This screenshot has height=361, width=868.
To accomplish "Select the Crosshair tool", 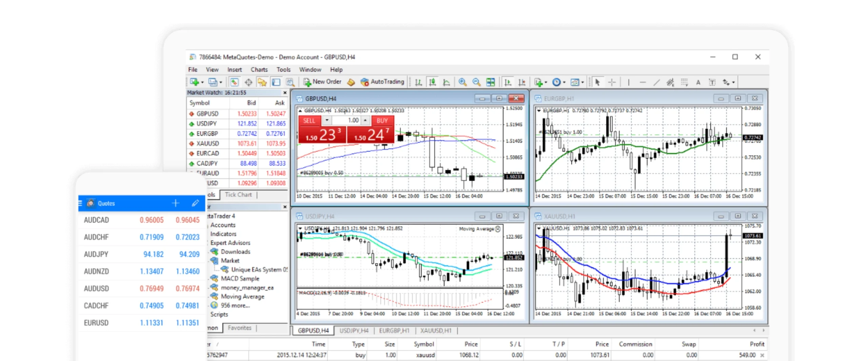I will 612,82.
